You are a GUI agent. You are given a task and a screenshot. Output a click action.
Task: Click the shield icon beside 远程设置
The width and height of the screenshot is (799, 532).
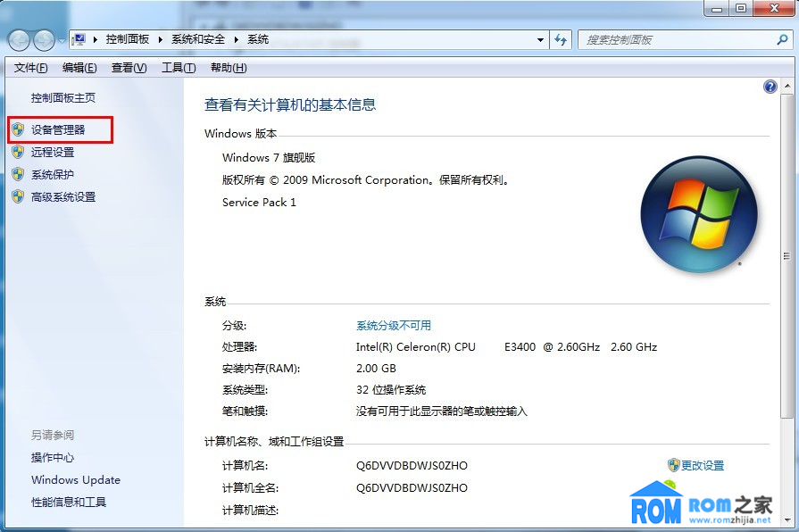(x=18, y=153)
